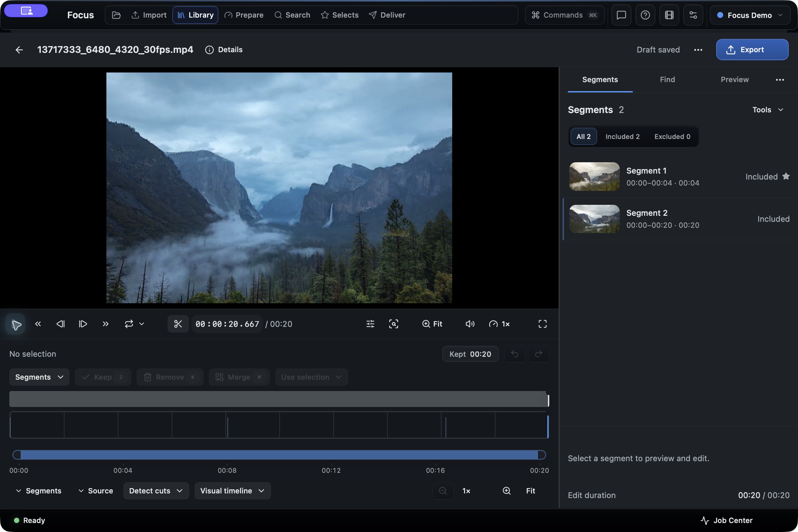This screenshot has height=532, width=798.
Task: Open the Segments mode dropdown above timeline
Action: click(39, 377)
